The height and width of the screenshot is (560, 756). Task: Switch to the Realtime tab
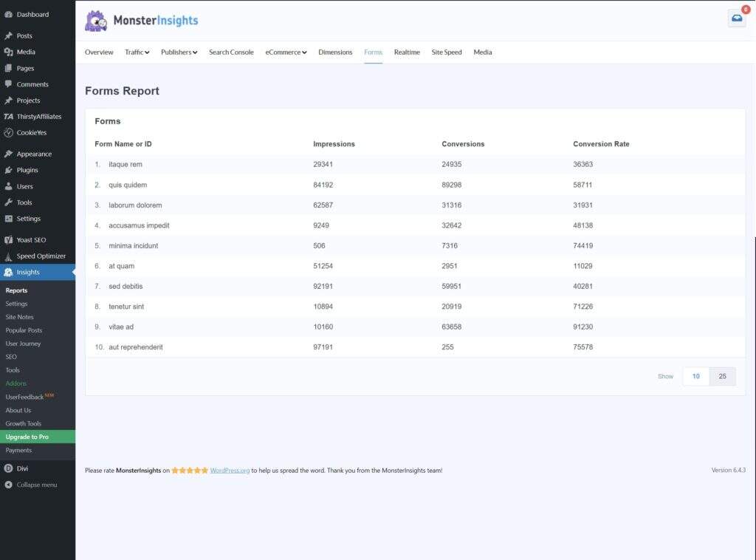(x=407, y=52)
